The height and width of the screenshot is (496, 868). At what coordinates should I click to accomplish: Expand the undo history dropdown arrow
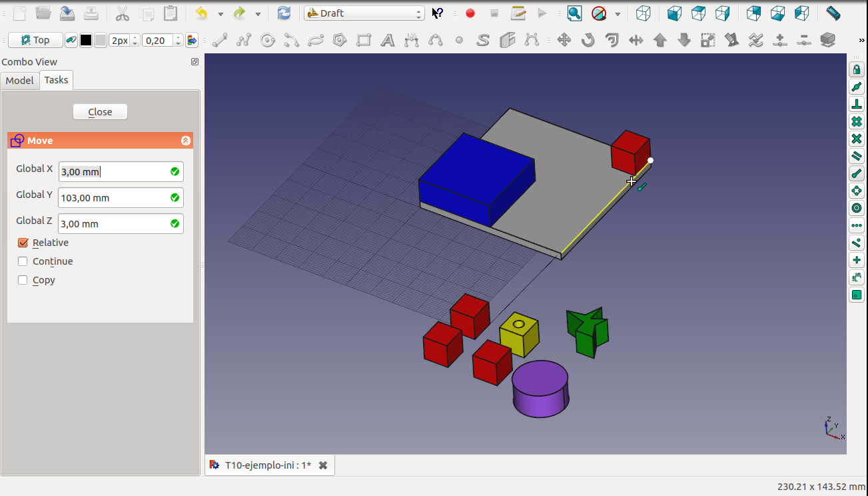point(220,14)
